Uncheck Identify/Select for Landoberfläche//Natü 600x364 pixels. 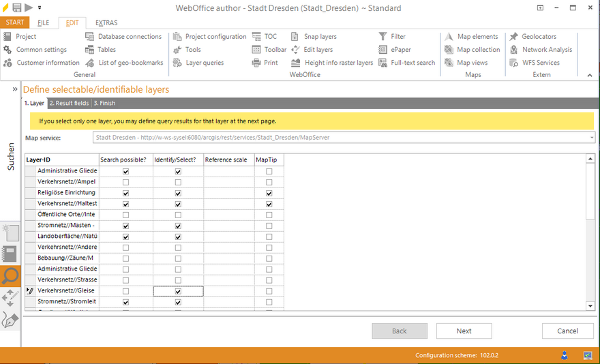click(178, 237)
